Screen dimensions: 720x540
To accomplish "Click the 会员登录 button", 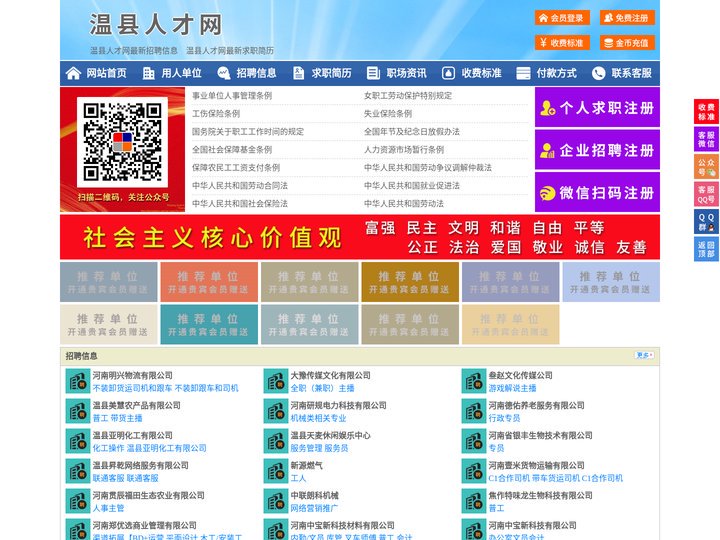I will point(562,18).
